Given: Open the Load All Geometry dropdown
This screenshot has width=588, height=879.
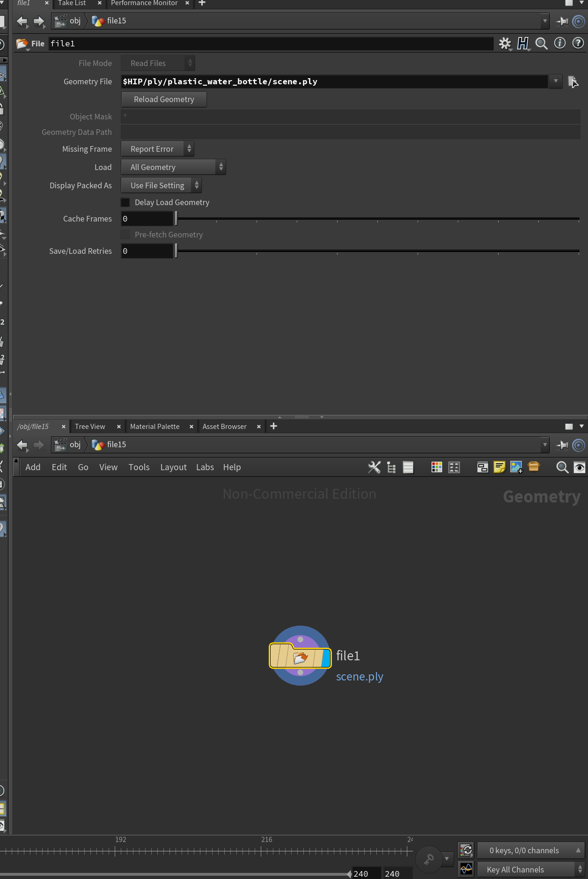Looking at the screenshot, I should (x=173, y=167).
